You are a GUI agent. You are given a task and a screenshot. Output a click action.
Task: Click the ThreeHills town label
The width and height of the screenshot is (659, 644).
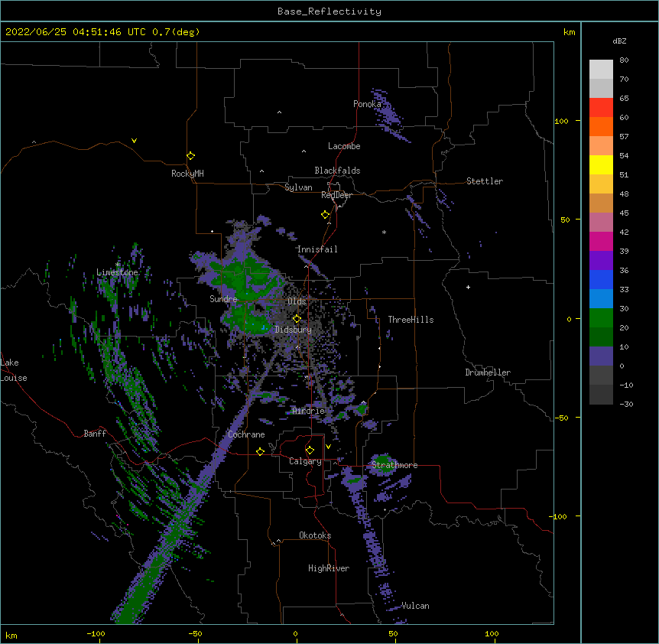[411, 320]
